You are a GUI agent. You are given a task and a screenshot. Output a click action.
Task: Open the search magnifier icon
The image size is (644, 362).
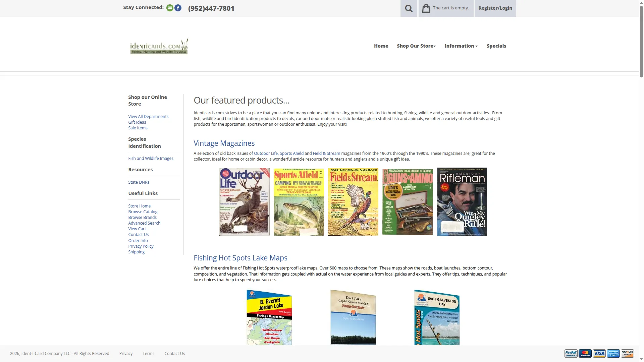point(409,8)
